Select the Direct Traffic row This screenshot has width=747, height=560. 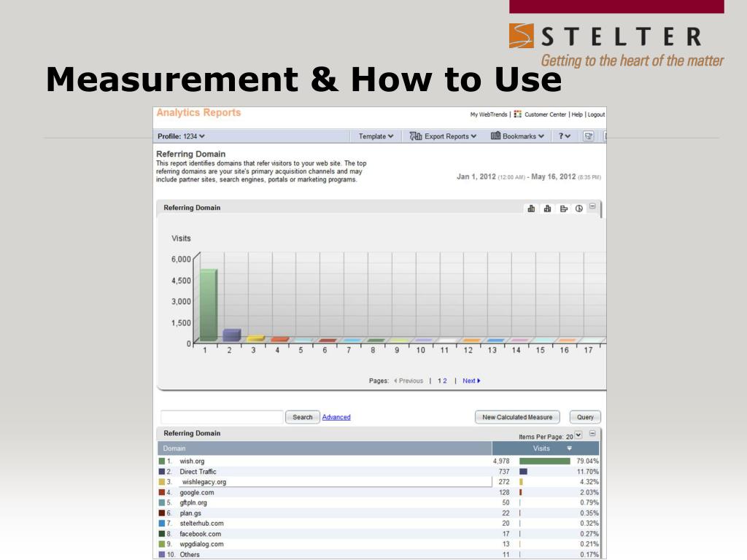[379, 472]
